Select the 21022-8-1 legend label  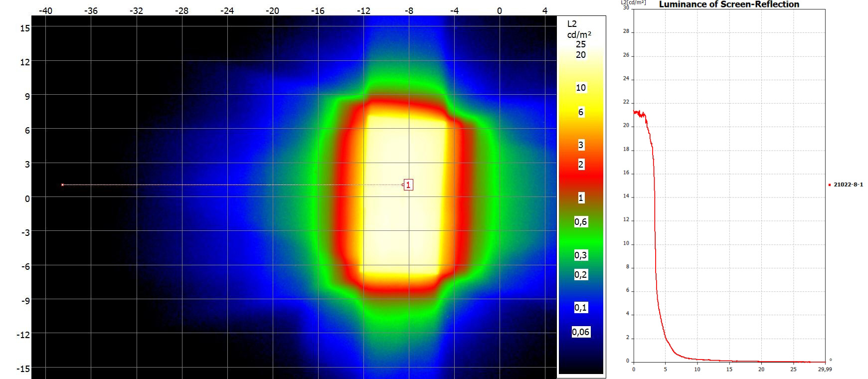[848, 185]
